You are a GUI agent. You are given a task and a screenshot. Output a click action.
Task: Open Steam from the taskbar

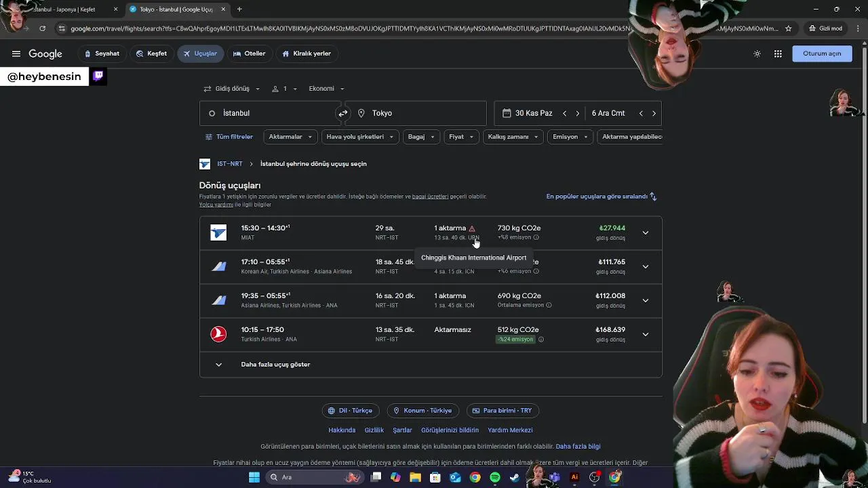515,477
